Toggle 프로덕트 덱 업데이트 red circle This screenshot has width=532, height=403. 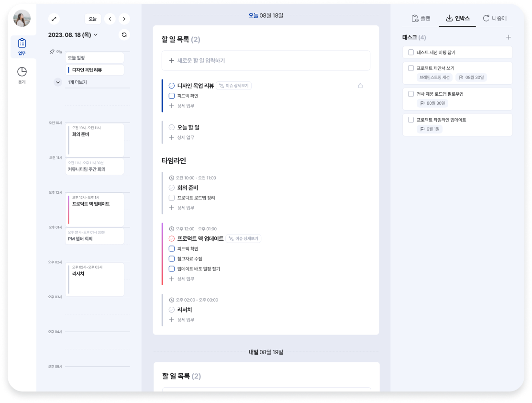pyautogui.click(x=172, y=239)
